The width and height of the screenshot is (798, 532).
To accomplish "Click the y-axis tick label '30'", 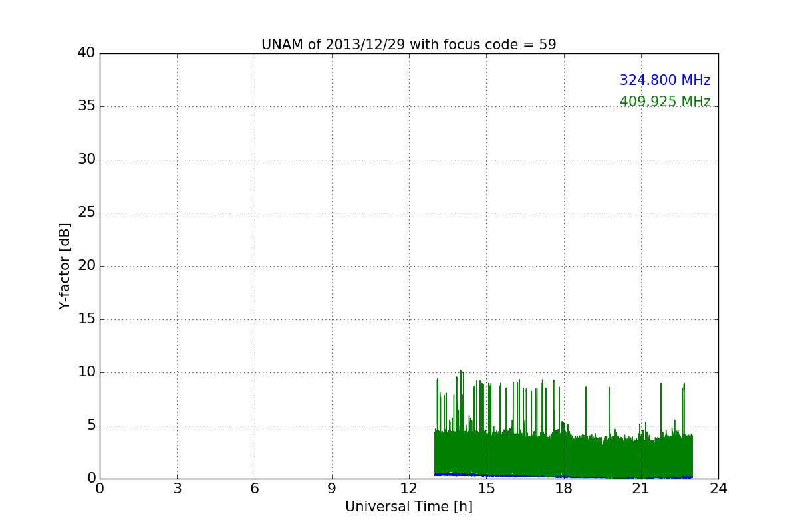I will 86,160.
